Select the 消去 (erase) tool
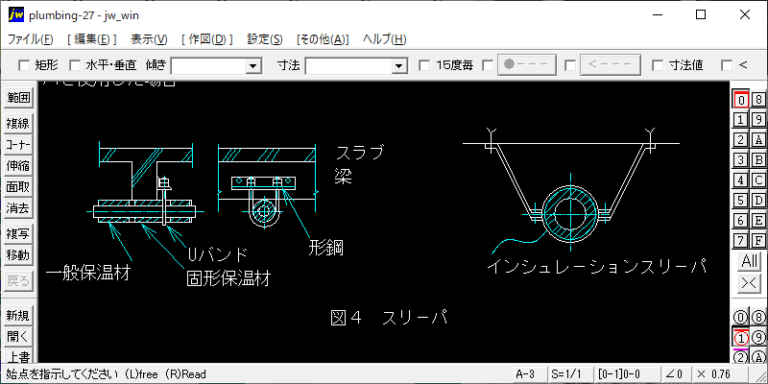The height and width of the screenshot is (384, 768). click(18, 208)
